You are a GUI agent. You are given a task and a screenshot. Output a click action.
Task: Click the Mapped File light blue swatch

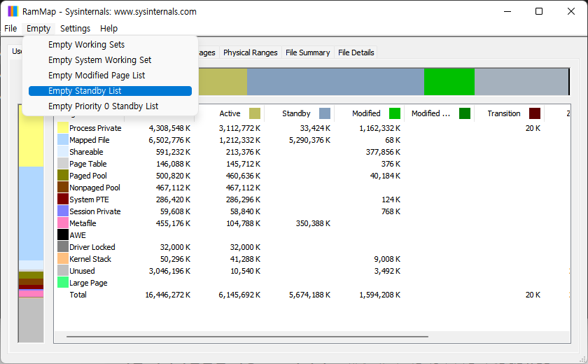coord(62,140)
